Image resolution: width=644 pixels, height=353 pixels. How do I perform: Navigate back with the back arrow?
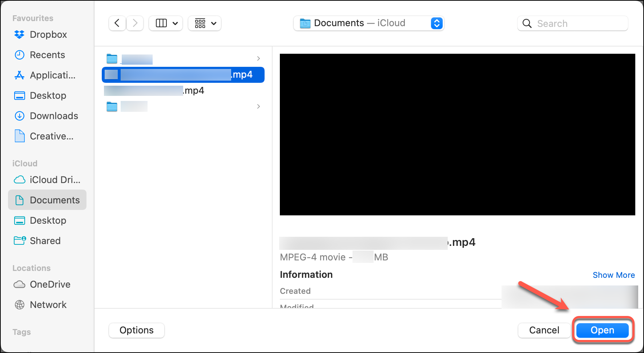tap(117, 23)
